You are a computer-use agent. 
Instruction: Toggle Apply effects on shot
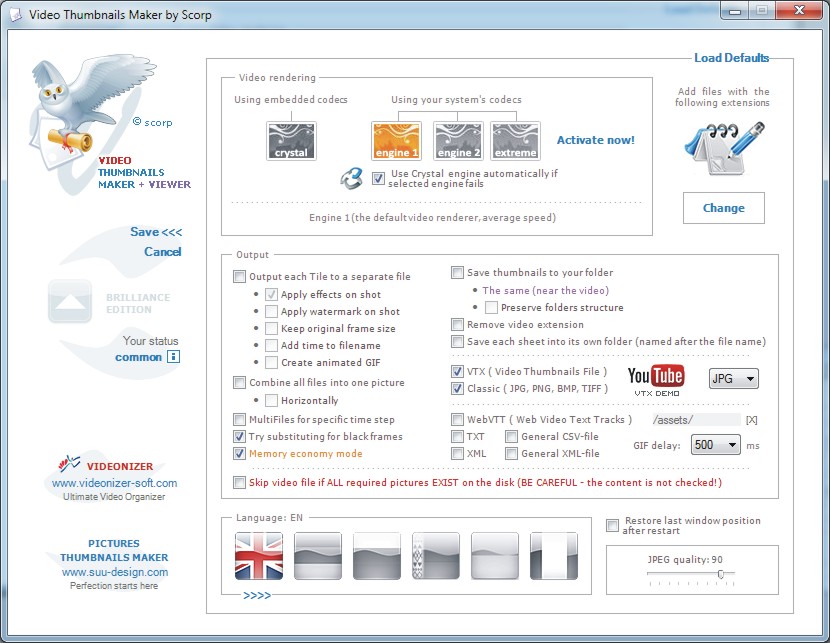[x=271, y=294]
